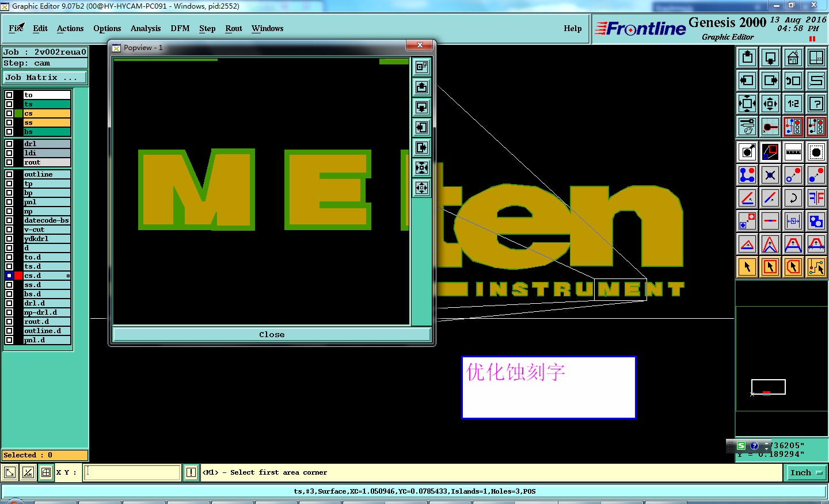Image resolution: width=829 pixels, height=504 pixels.
Task: Click the pan down icon in Popview
Action: click(422, 108)
